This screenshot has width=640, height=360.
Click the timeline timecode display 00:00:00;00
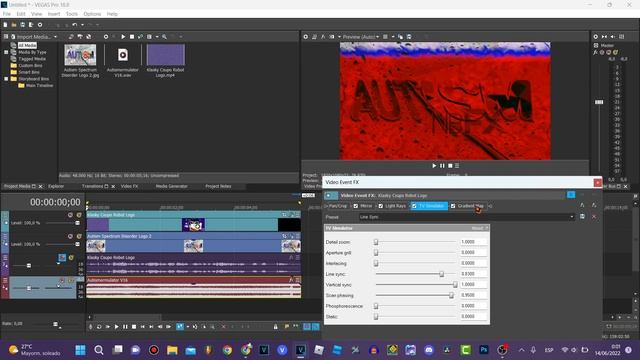tap(55, 202)
